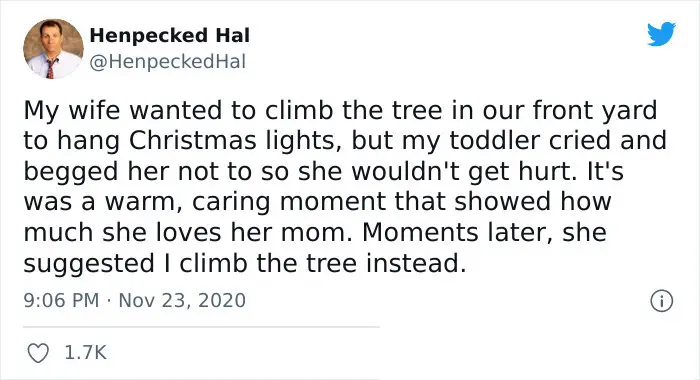The width and height of the screenshot is (700, 380).
Task: Click the red necktie in the avatar
Action: coord(50,69)
